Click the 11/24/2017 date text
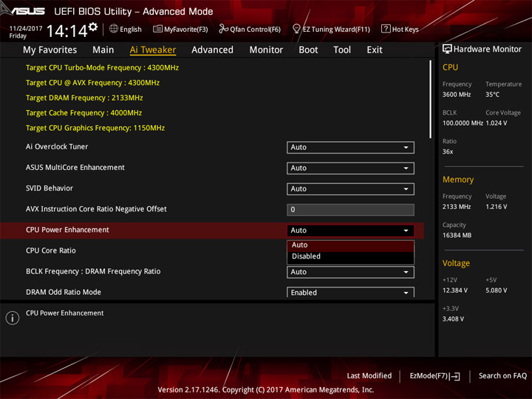Screen dimensions: 532x399 pyautogui.click(x=26, y=29)
